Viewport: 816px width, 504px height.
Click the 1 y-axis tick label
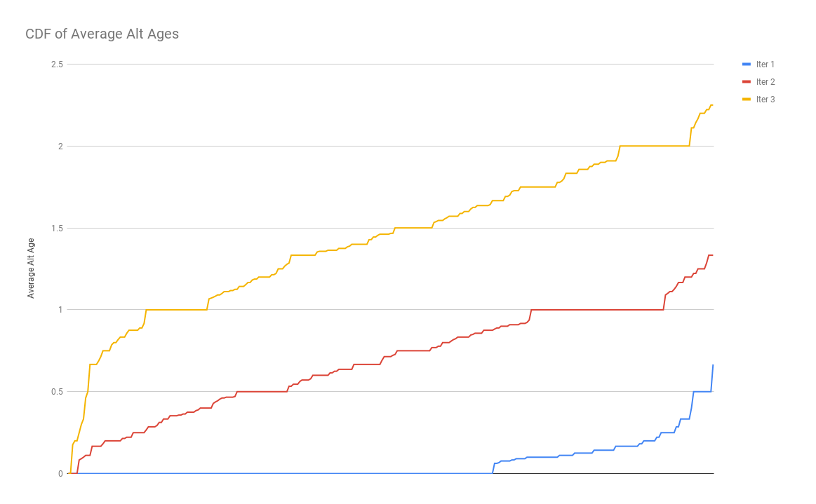pyautogui.click(x=60, y=309)
